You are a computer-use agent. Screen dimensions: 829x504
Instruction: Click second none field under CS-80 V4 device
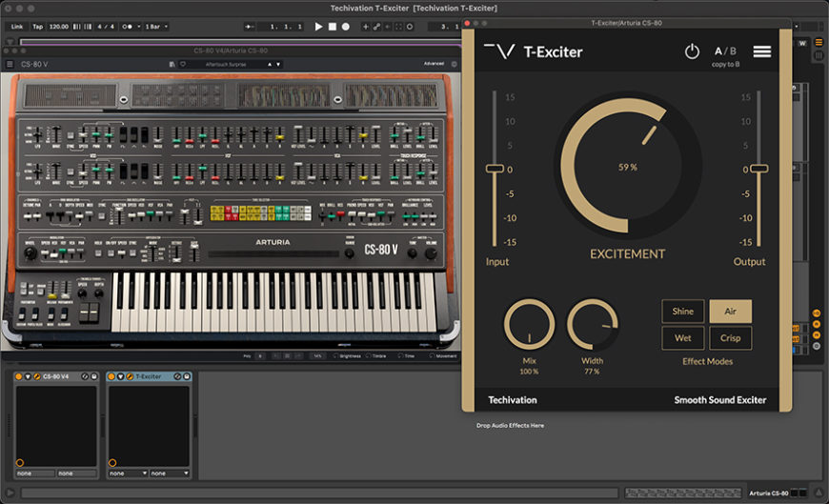(x=76, y=474)
